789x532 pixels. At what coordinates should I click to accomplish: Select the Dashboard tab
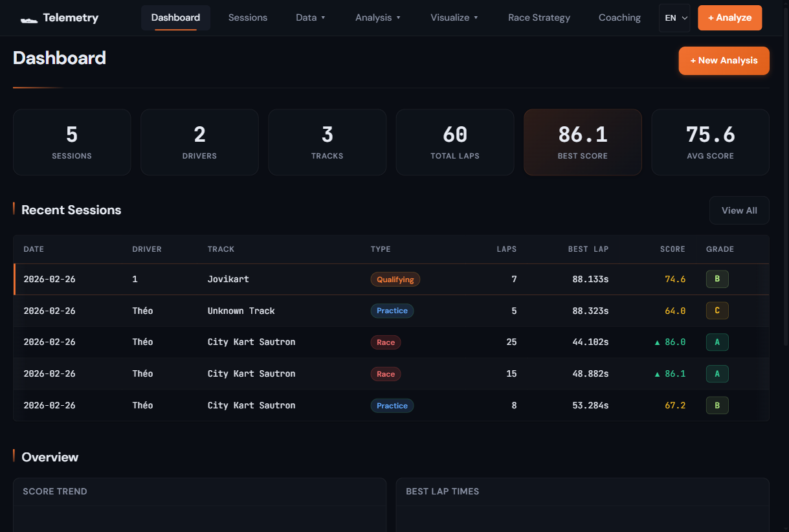point(175,17)
